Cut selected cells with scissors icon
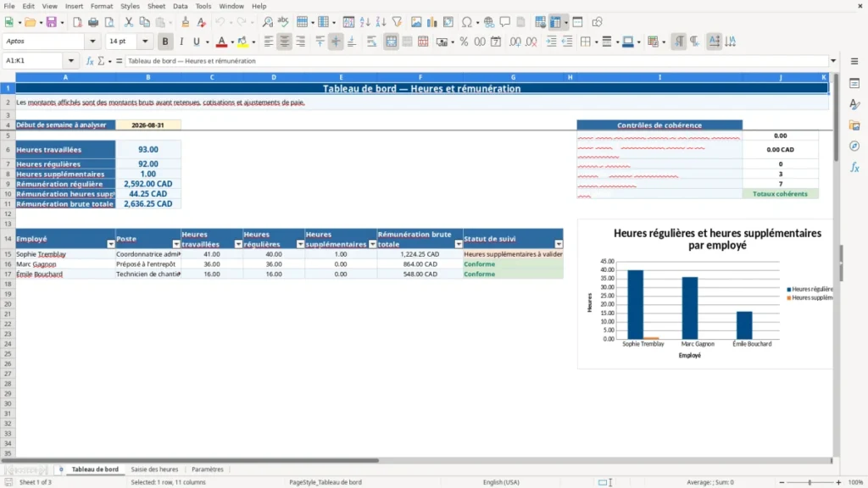868x488 pixels. [x=129, y=22]
